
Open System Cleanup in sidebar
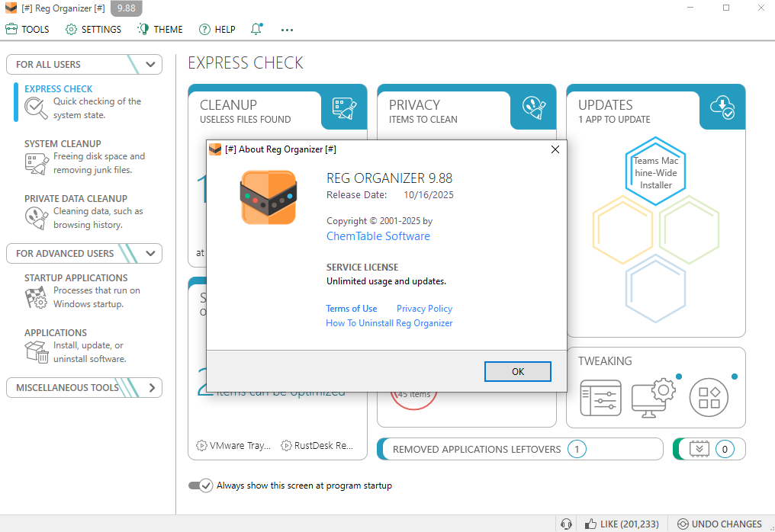pos(63,144)
